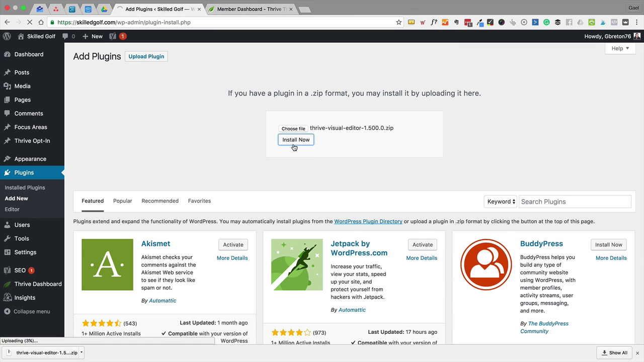Open Thrive Dashboard leaf icon
The height and width of the screenshot is (362, 644).
7,284
